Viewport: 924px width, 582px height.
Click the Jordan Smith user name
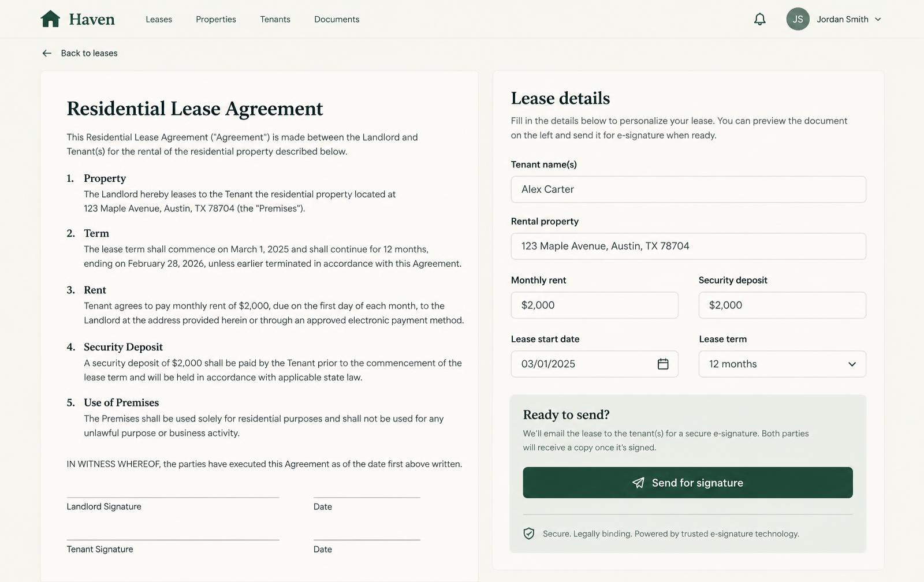coord(842,19)
